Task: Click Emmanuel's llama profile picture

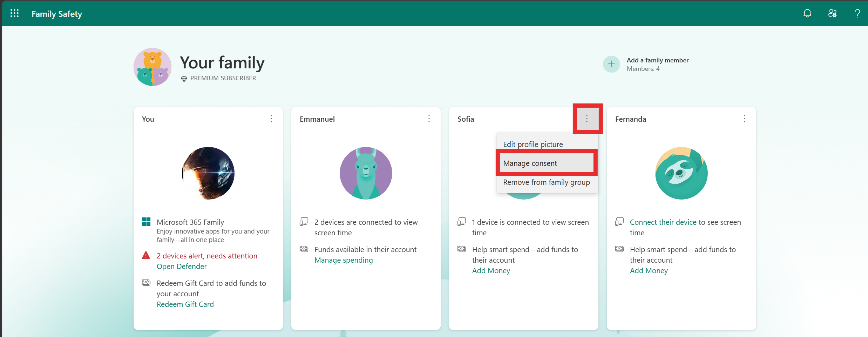Action: point(366,173)
